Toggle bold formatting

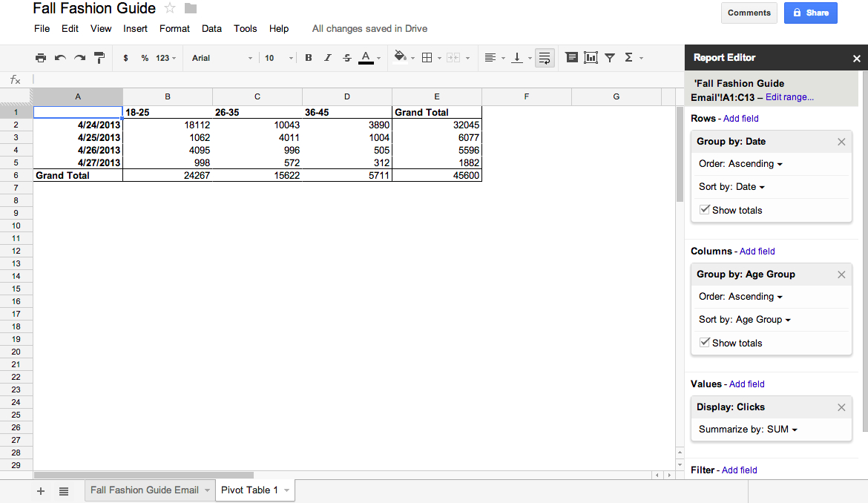point(309,57)
